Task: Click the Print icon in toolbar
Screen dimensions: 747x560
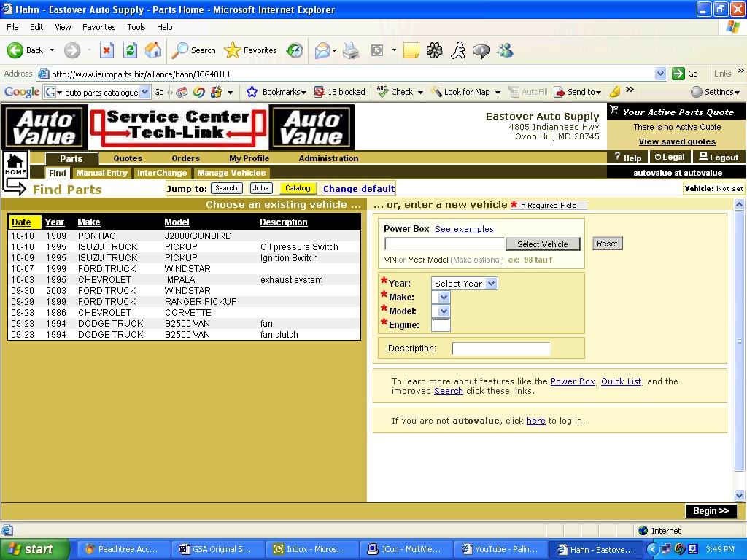Action: click(351, 50)
